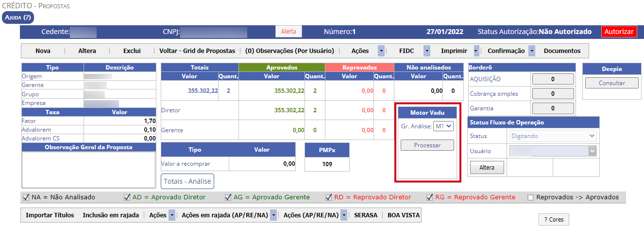The image size is (644, 227).
Task: Select the Gr. Análise M1 combo box
Action: click(443, 126)
